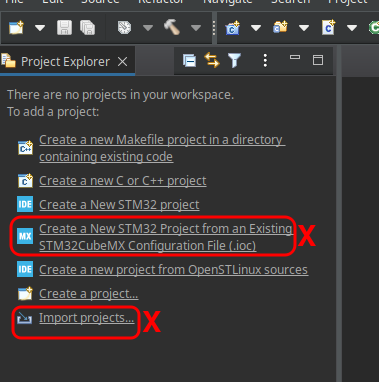Click the new C/C++ project toolbar icon
This screenshot has width=379, height=382.
232,28
